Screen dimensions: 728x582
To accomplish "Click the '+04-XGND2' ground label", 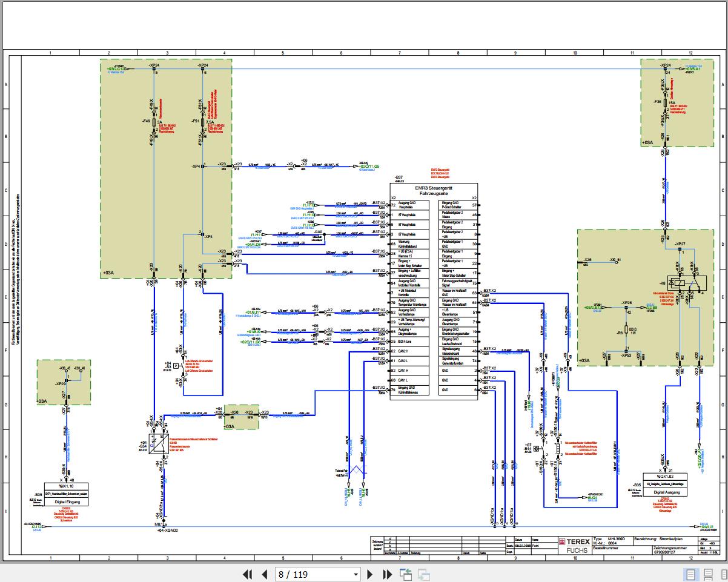I will coord(168,530).
